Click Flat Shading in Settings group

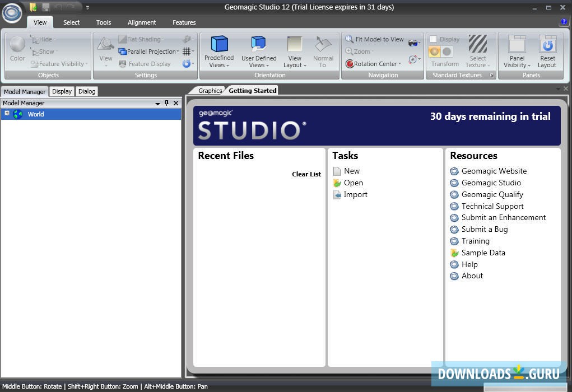point(139,39)
